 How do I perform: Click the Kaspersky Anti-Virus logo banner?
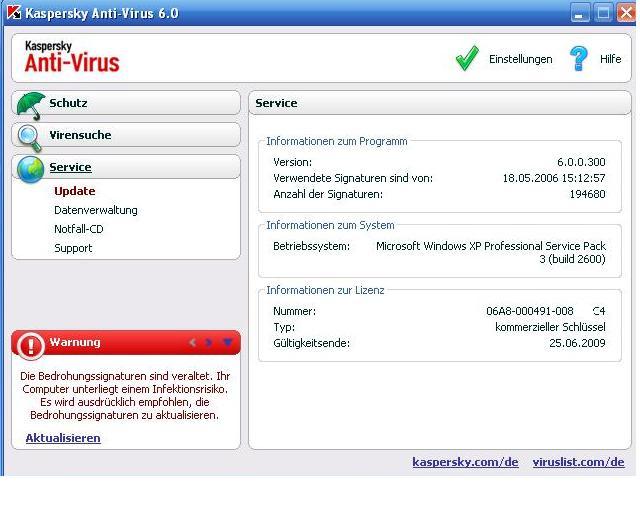[x=72, y=57]
